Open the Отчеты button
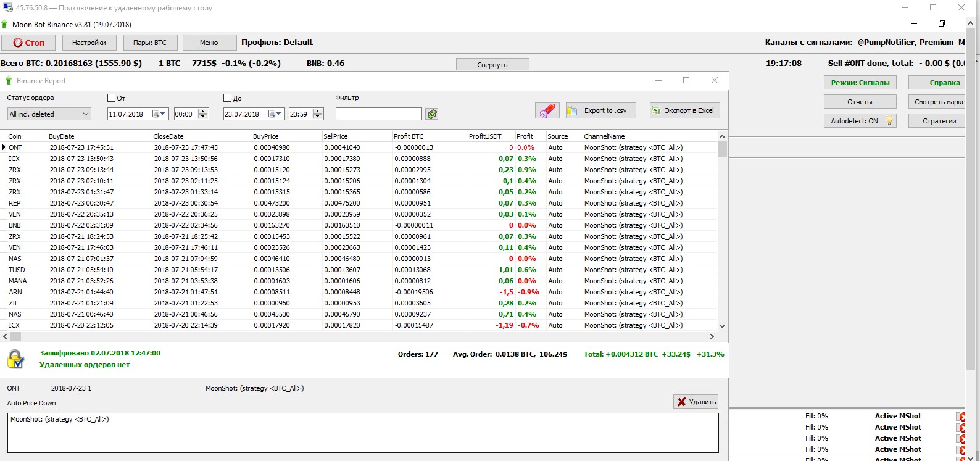This screenshot has width=980, height=461. click(860, 102)
